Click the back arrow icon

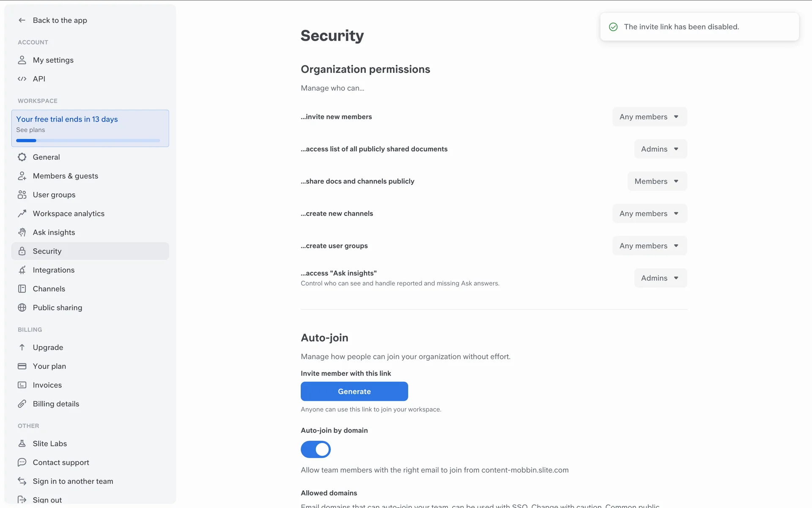(22, 20)
